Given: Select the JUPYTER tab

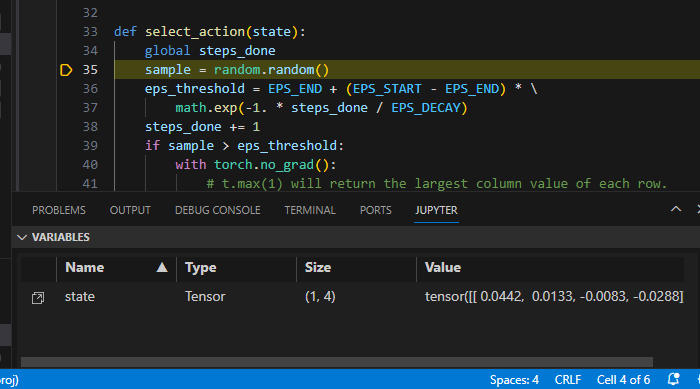Looking at the screenshot, I should point(436,210).
